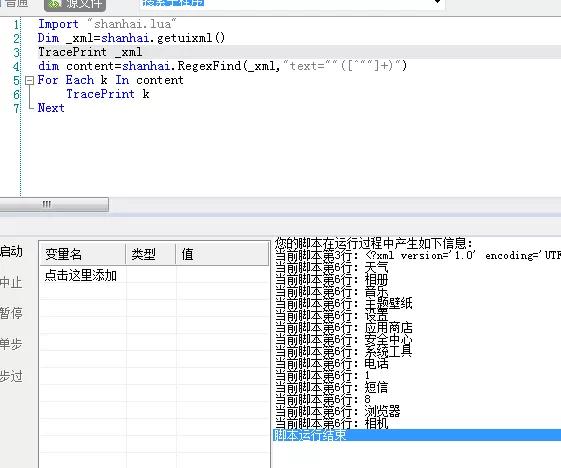This screenshot has width=561, height=468.
Task: Place cursor on Import "shanhai.lua" line
Action: [107, 24]
